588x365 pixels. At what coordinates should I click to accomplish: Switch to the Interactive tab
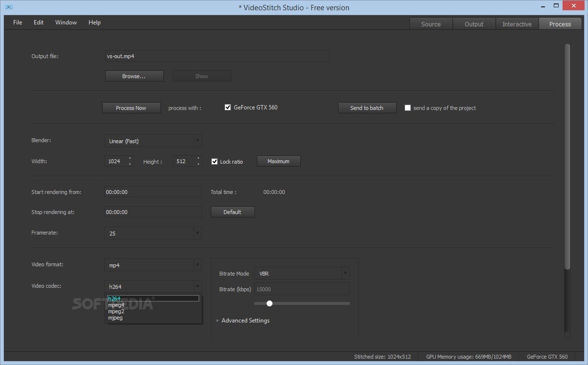coord(517,24)
